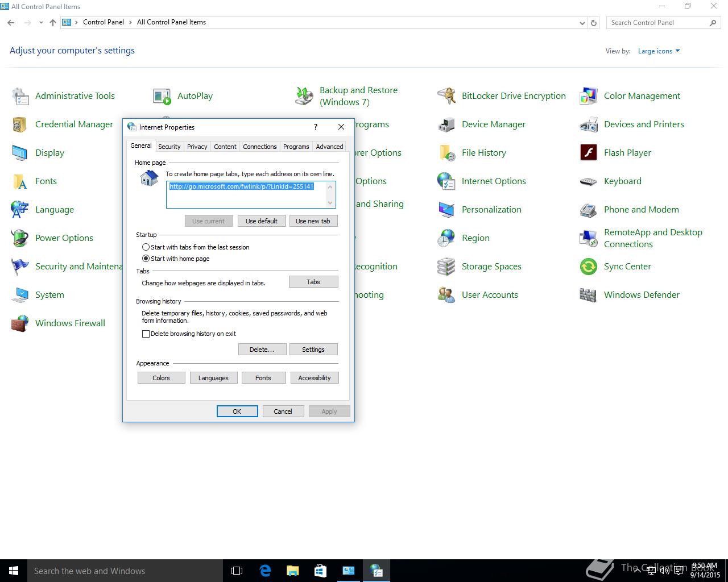Confirm Internet Properties with OK

tap(237, 411)
